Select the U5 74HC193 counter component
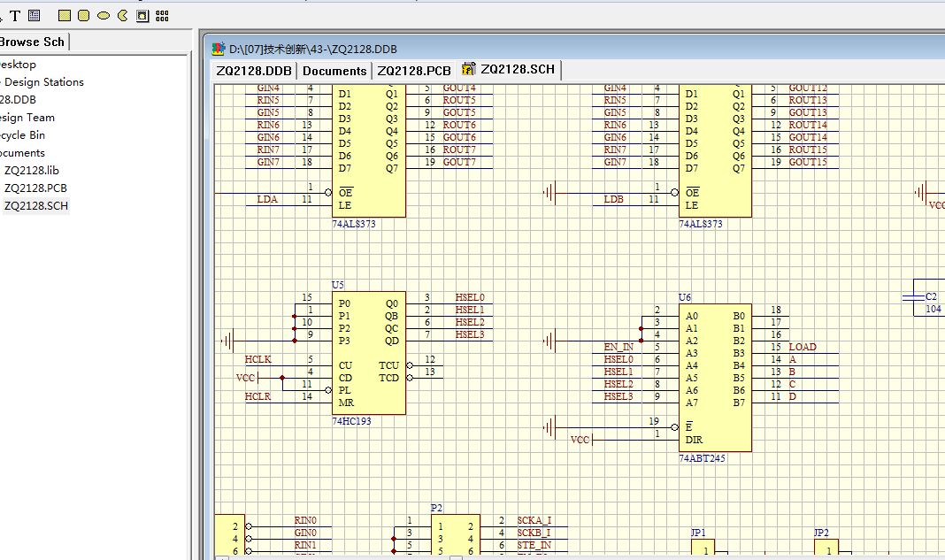Screen dimensions: 945x560 point(369,353)
